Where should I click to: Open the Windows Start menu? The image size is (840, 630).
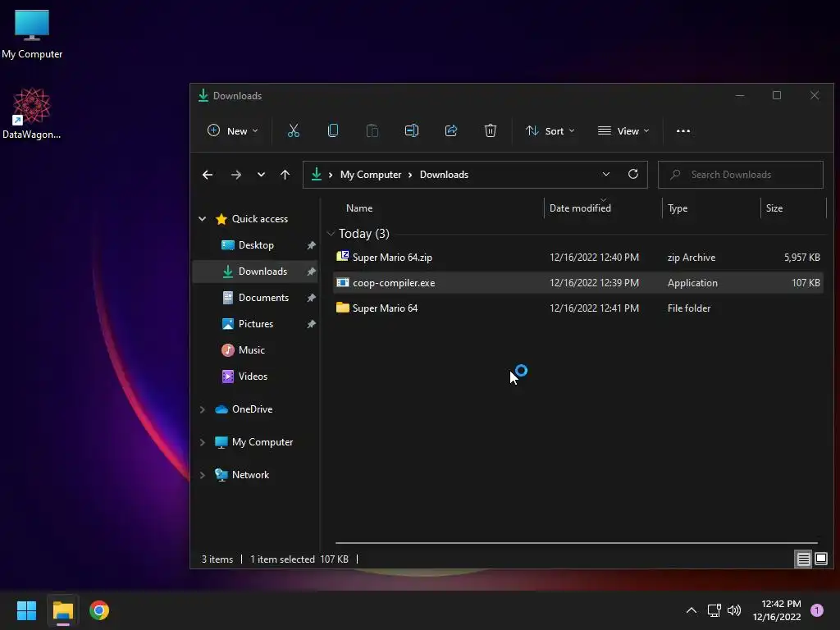(26, 610)
